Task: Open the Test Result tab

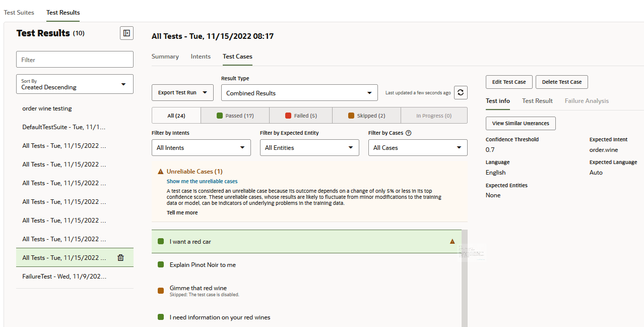Action: (537, 100)
